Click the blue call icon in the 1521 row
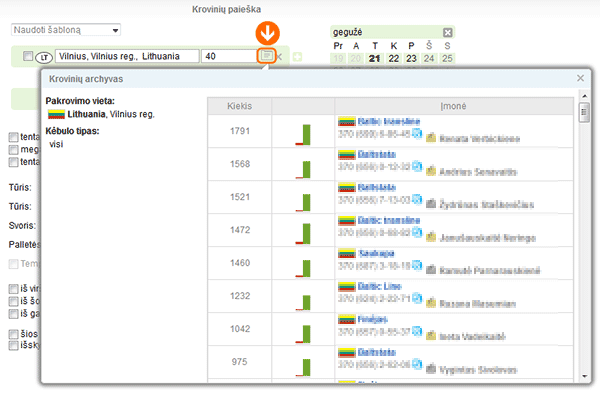Screen dimensions: 600x395 417,199
